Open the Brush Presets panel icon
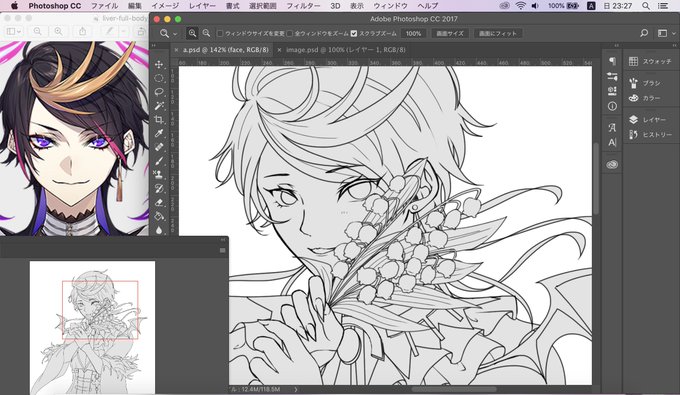 coord(612,76)
